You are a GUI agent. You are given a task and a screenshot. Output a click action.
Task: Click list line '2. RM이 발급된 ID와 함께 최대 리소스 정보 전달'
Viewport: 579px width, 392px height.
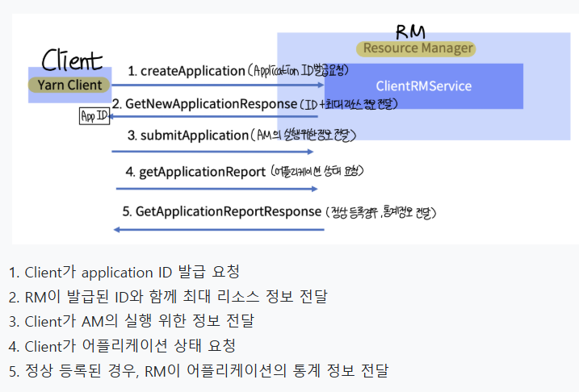coord(168,297)
